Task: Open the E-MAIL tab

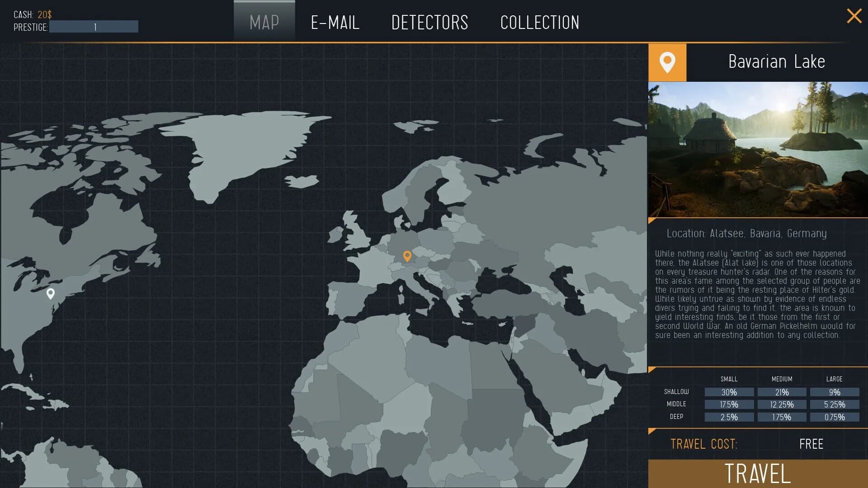Action: coord(334,22)
